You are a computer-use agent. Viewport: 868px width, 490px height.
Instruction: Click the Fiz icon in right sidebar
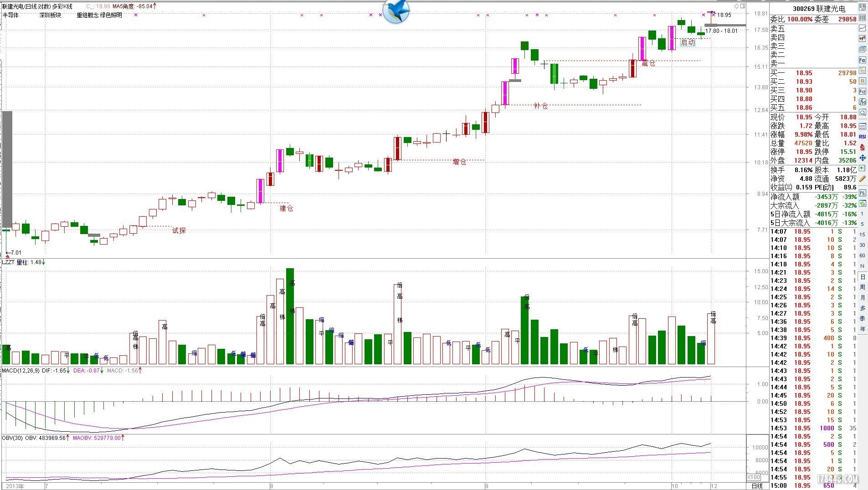pyautogui.click(x=863, y=91)
